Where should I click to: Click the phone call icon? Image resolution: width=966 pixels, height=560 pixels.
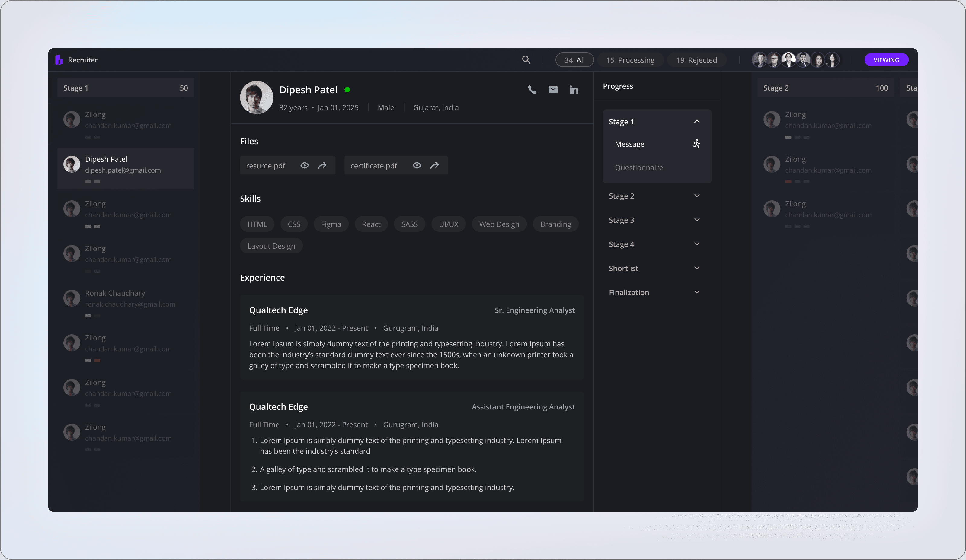[x=532, y=90]
